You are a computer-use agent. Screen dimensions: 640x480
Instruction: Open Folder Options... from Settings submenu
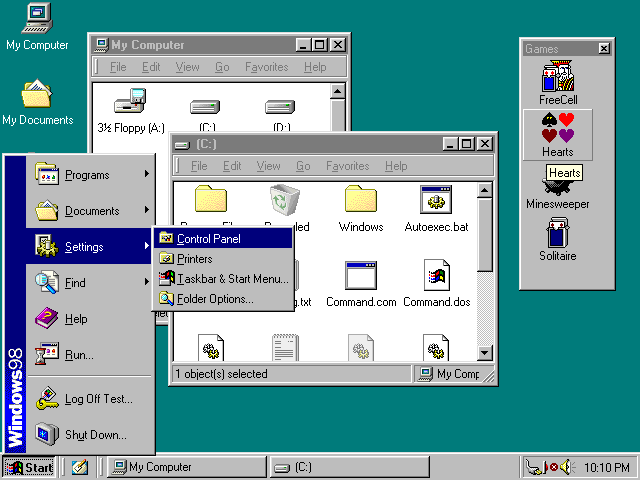click(223, 298)
